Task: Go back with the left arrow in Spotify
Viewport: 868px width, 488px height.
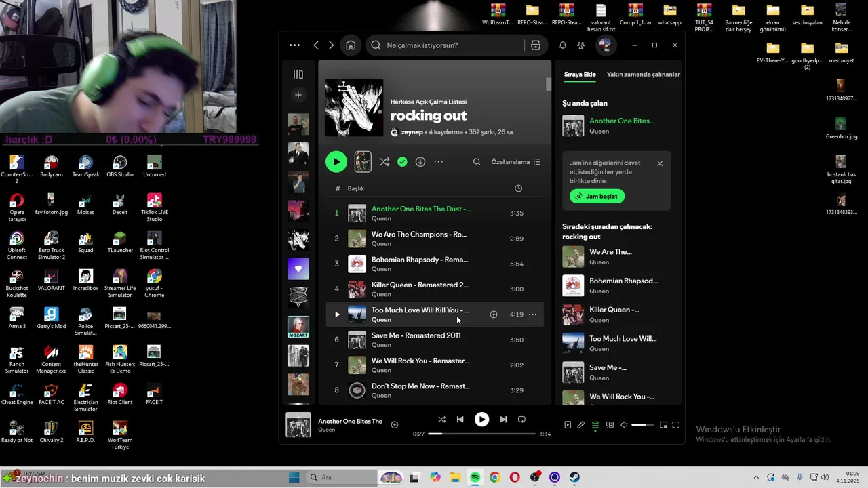Action: pyautogui.click(x=316, y=45)
